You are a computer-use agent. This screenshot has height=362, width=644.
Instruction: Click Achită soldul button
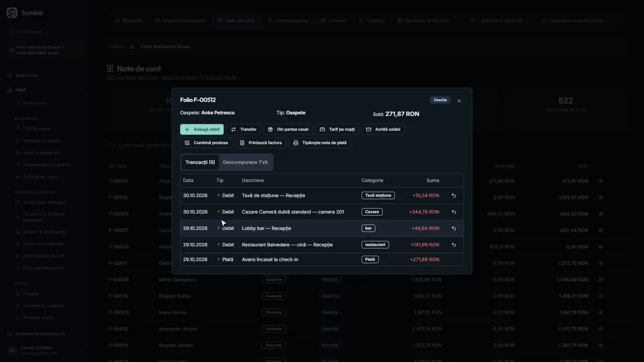click(383, 129)
